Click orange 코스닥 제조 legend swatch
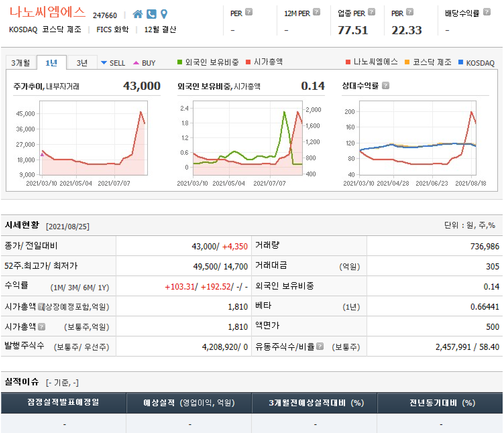The width and height of the screenshot is (504, 433). click(x=407, y=62)
